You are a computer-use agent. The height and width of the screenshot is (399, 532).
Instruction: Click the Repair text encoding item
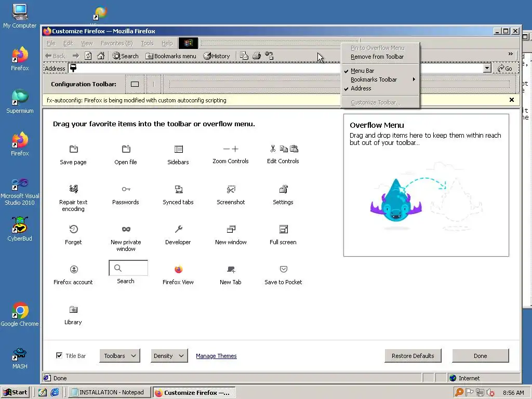coord(73,198)
